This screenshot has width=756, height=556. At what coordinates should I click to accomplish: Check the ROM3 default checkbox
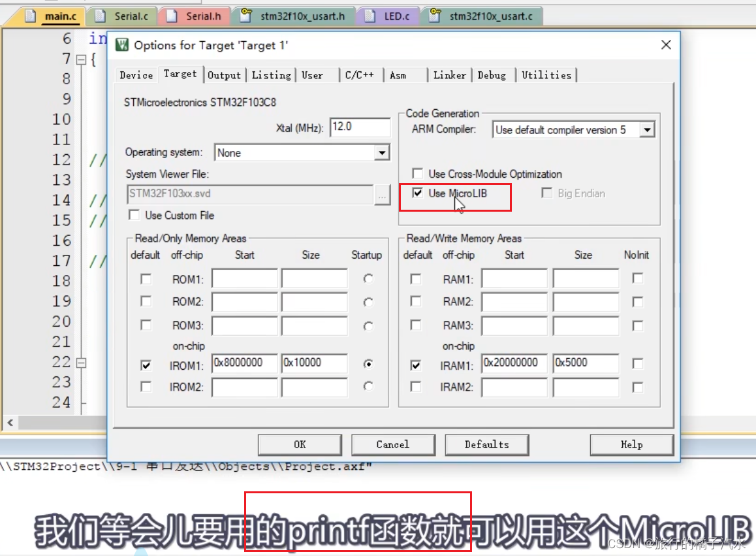pos(146,325)
